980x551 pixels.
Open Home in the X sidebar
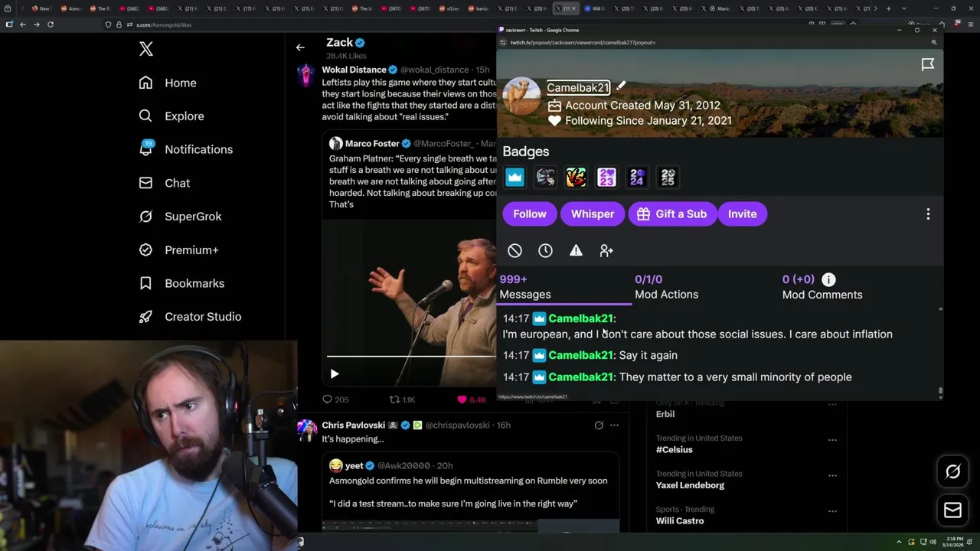(168, 83)
